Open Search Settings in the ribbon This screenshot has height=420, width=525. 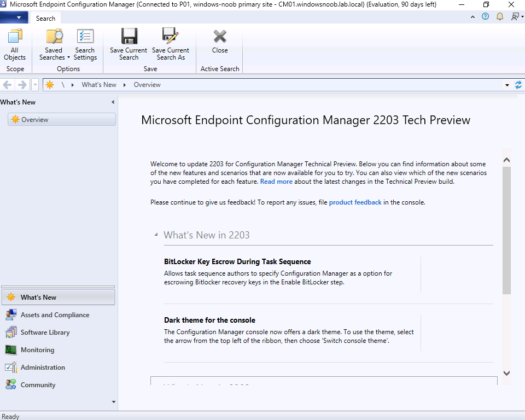(85, 45)
